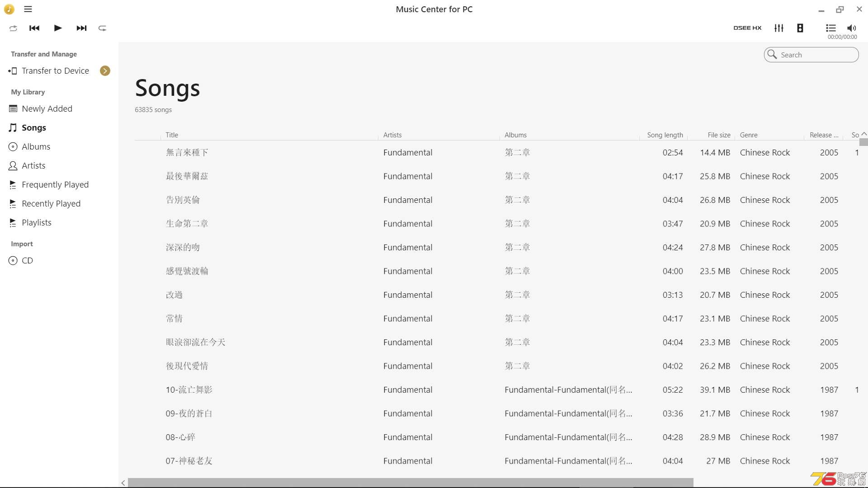Open the speaker output device icon

tap(800, 28)
